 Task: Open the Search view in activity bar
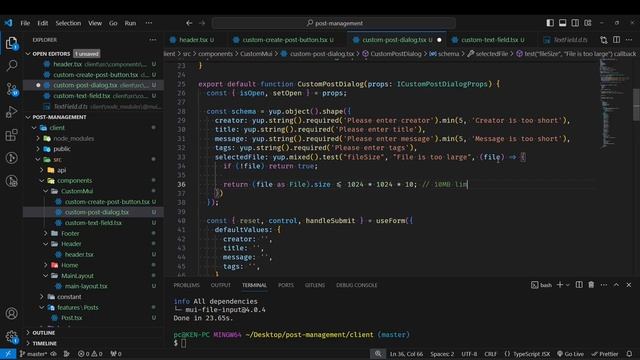[11, 65]
